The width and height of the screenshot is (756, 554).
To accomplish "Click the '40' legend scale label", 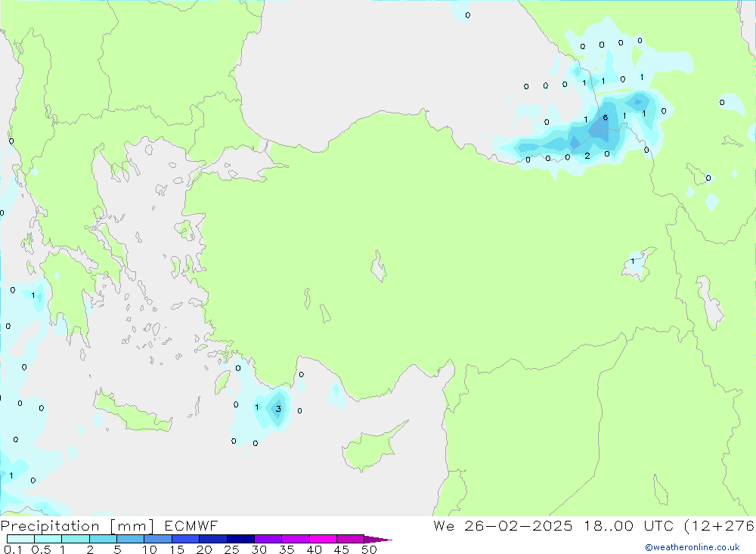I will click(314, 549).
